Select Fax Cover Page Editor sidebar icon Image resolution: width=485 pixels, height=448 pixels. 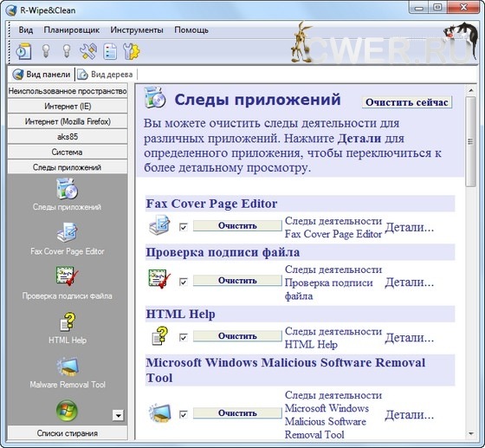pos(68,232)
